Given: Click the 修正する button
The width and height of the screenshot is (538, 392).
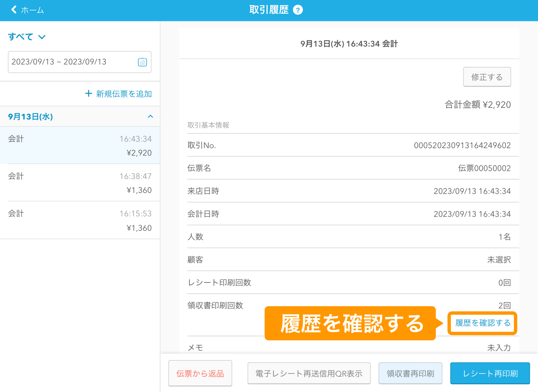Looking at the screenshot, I should pyautogui.click(x=487, y=77).
